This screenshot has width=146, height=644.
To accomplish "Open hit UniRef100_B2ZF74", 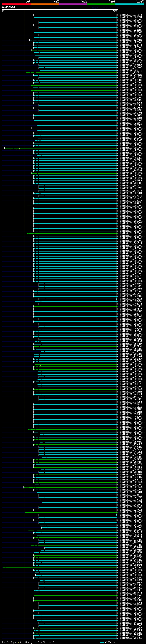I will pyautogui.click(x=131, y=45).
